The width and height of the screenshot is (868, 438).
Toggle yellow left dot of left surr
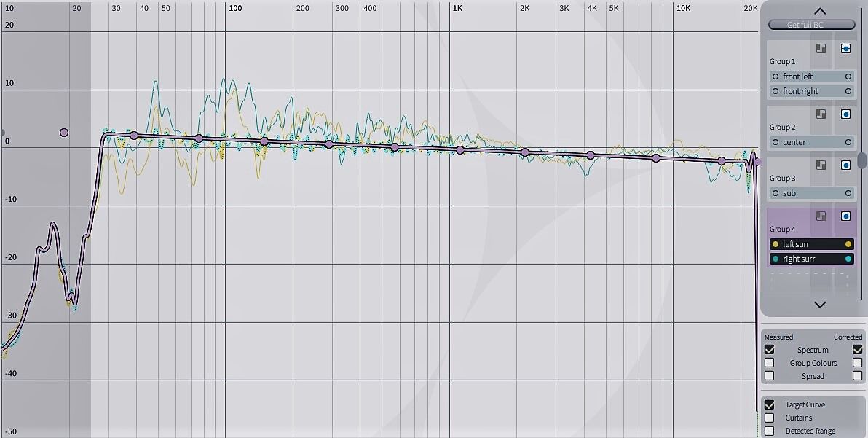[776, 244]
